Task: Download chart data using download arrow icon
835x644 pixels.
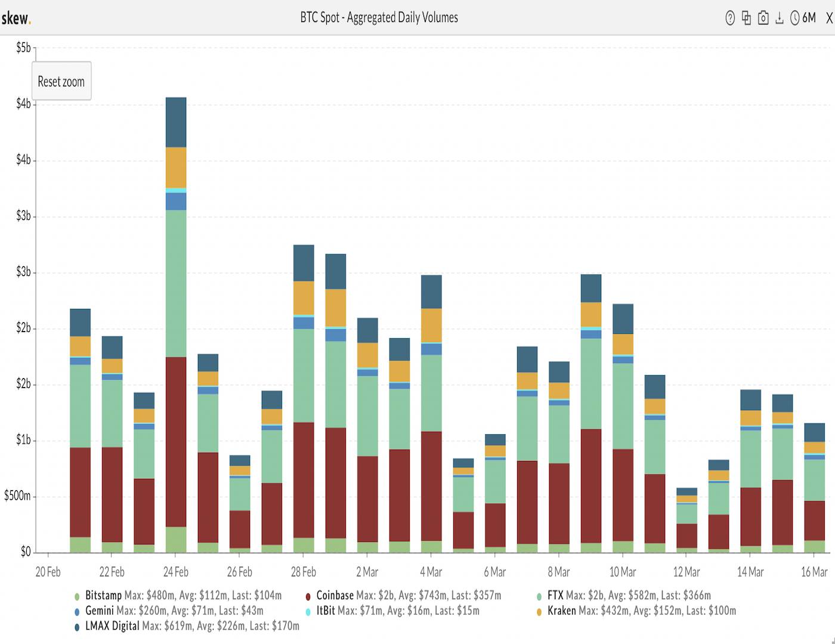Action: click(779, 18)
